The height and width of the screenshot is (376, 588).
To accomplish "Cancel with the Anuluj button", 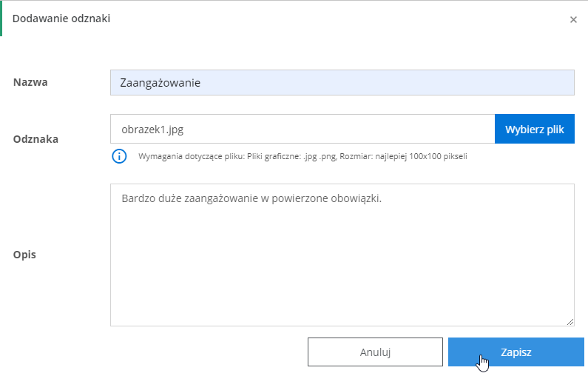I will [x=375, y=352].
